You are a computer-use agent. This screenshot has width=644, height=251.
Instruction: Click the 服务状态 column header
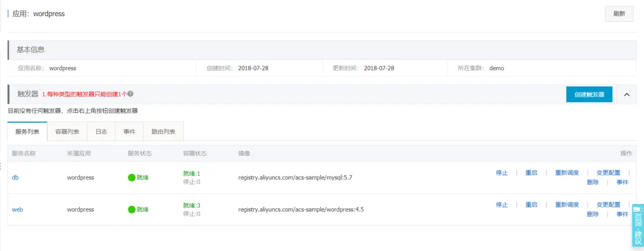pyautogui.click(x=140, y=153)
